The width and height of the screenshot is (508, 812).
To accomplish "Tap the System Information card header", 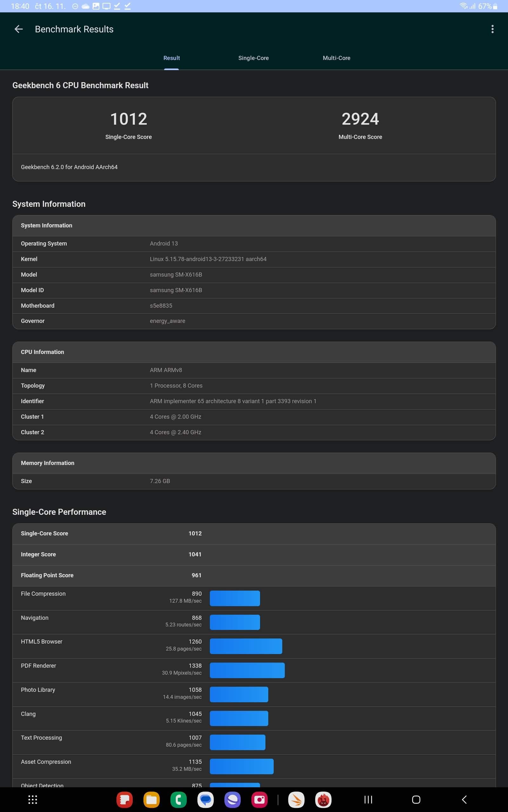I will (254, 226).
